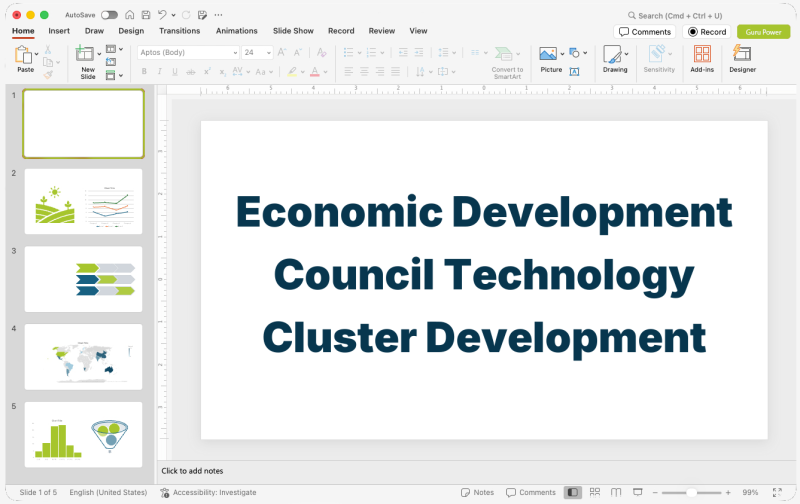The height and width of the screenshot is (504, 800).
Task: Expand the Paste options arrow
Action: (x=37, y=54)
